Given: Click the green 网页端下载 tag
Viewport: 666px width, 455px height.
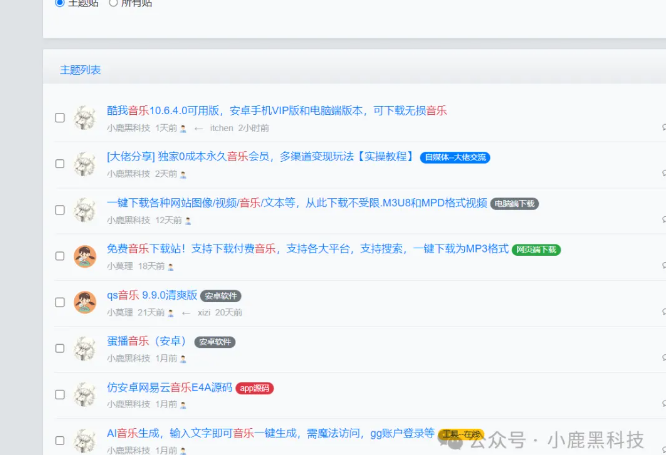Looking at the screenshot, I should click(537, 250).
